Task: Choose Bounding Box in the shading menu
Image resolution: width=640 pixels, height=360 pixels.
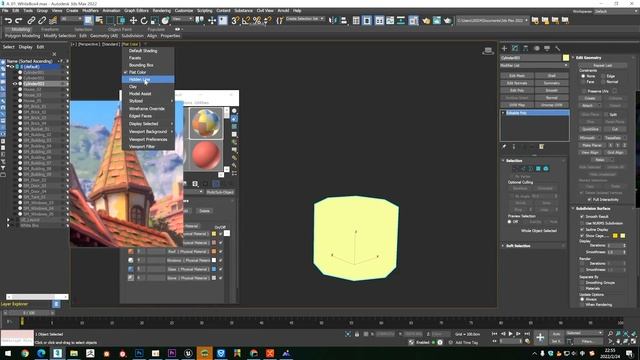Action: pos(148,65)
